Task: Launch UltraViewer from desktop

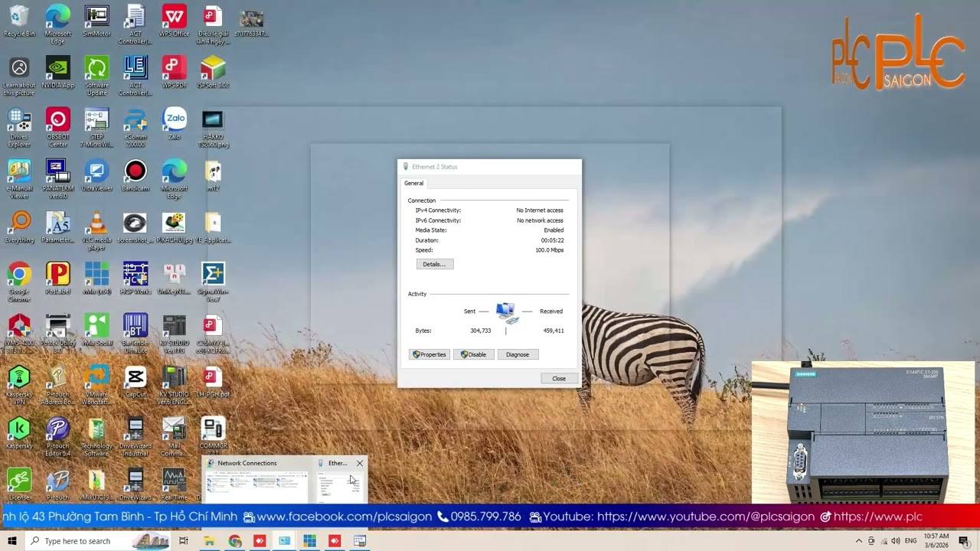Action: pyautogui.click(x=96, y=176)
